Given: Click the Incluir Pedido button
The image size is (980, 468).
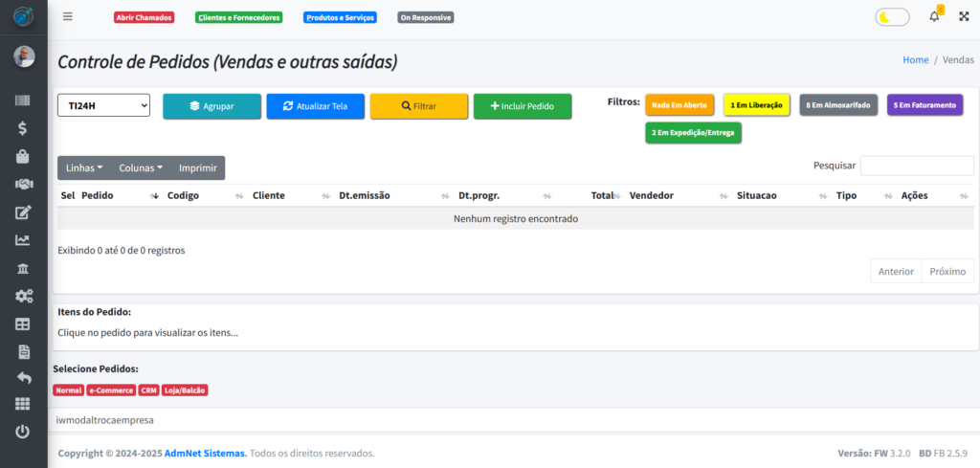Looking at the screenshot, I should tap(522, 106).
